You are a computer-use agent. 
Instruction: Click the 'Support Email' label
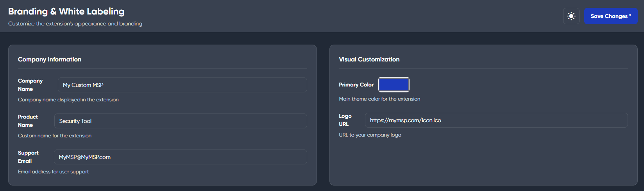coord(28,157)
